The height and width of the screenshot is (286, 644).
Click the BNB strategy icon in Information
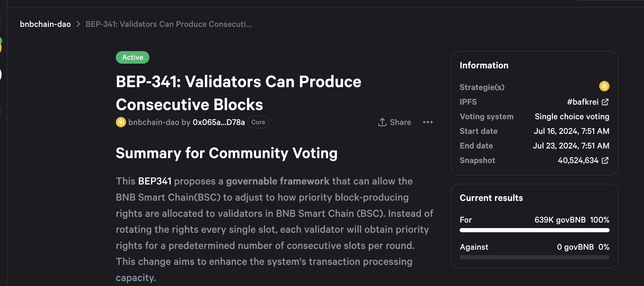[604, 86]
